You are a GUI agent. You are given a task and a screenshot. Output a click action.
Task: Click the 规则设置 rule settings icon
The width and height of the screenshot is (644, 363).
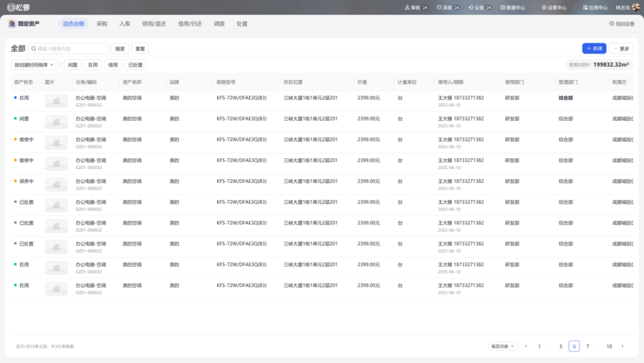coord(612,24)
